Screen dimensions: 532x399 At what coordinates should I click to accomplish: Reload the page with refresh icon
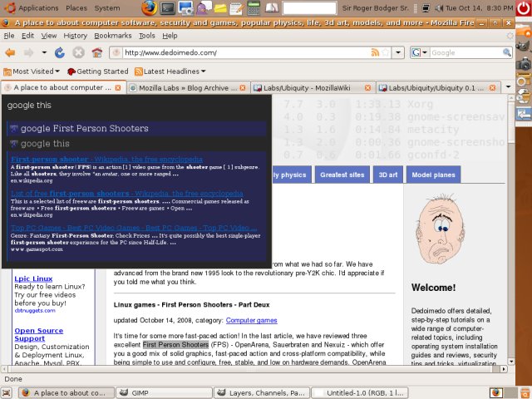(60, 52)
